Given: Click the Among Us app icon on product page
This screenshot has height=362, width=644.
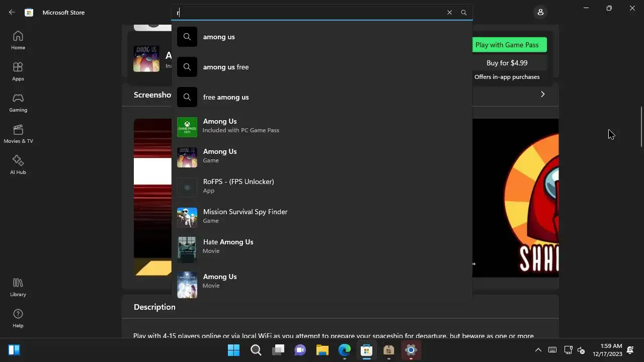Looking at the screenshot, I should click(146, 59).
